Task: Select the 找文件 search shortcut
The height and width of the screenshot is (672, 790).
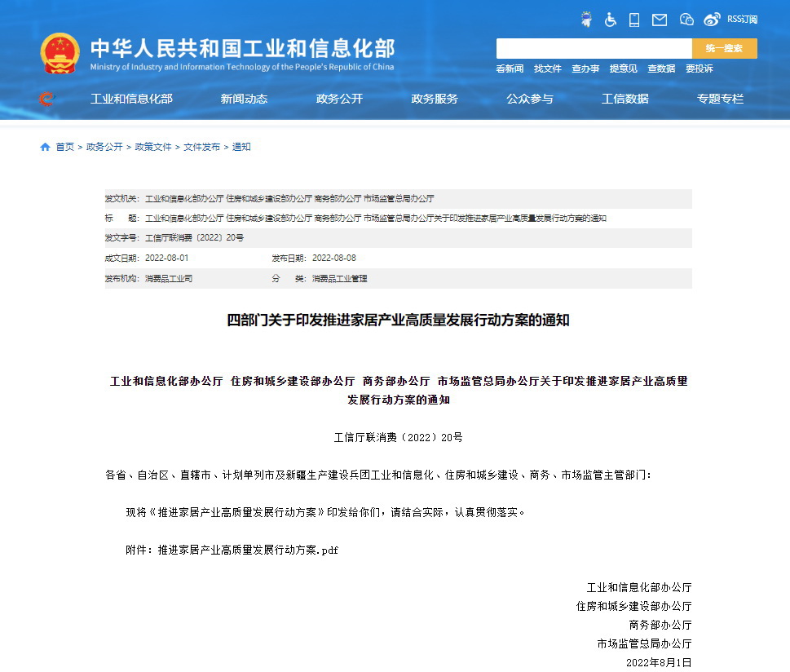Action: pyautogui.click(x=547, y=69)
